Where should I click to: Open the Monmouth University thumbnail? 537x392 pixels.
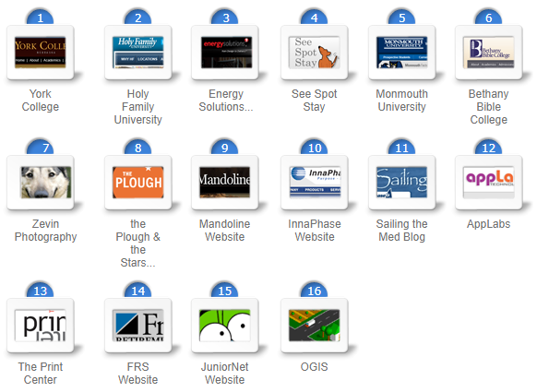[x=401, y=53]
